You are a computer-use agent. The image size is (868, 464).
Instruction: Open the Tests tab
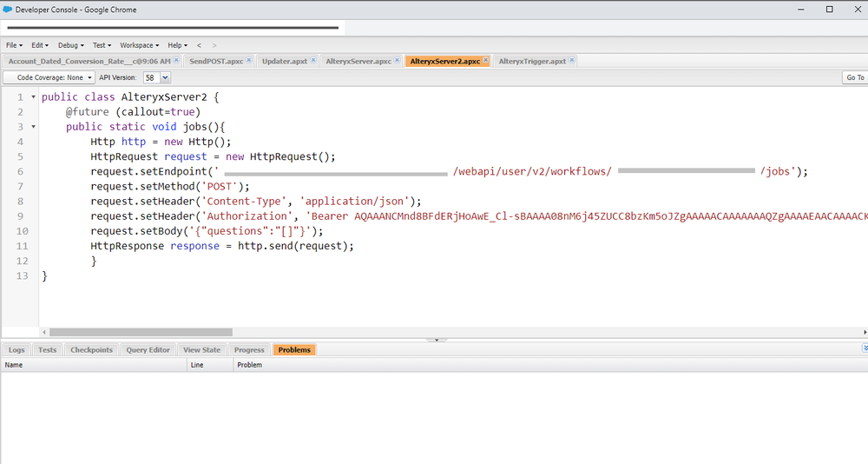click(x=47, y=350)
